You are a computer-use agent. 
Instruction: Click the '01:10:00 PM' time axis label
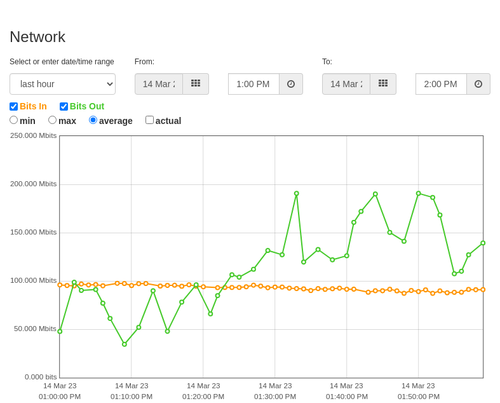pyautogui.click(x=131, y=397)
